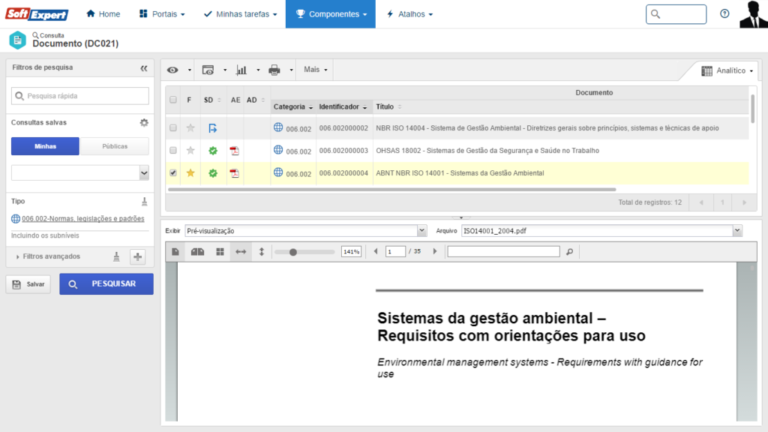Switch PDF viewer to fit width
768x432 pixels.
click(240, 252)
